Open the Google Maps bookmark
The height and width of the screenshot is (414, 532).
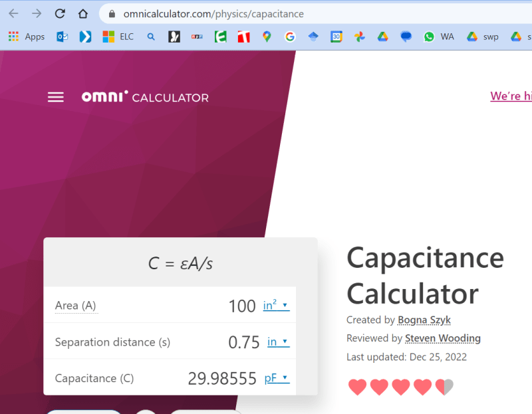click(267, 37)
